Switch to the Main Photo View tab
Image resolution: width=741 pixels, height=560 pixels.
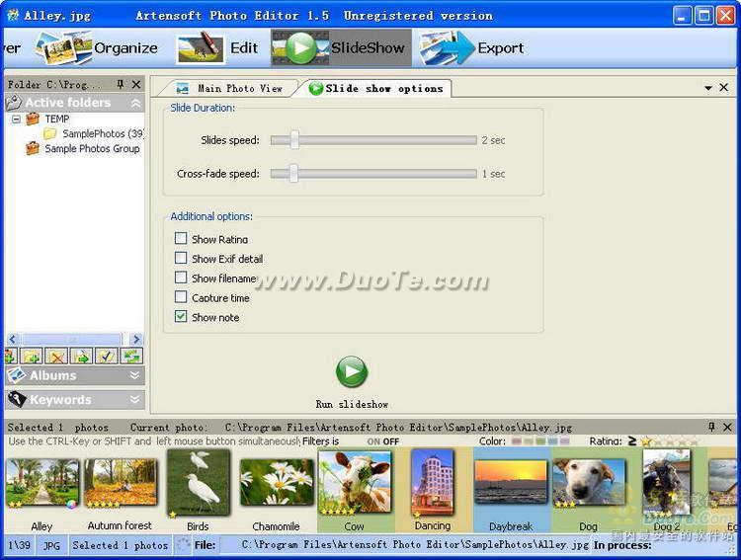coord(229,88)
